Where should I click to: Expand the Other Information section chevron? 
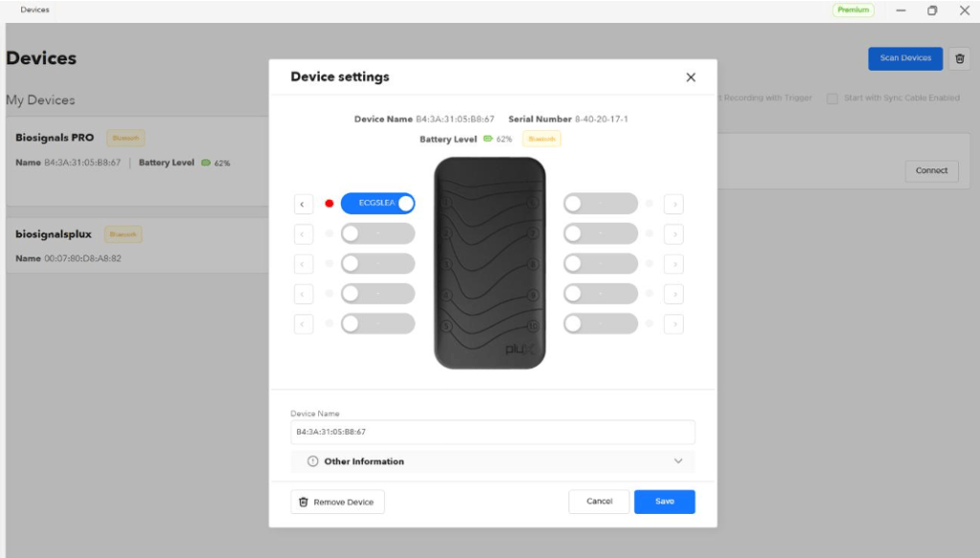pos(678,461)
